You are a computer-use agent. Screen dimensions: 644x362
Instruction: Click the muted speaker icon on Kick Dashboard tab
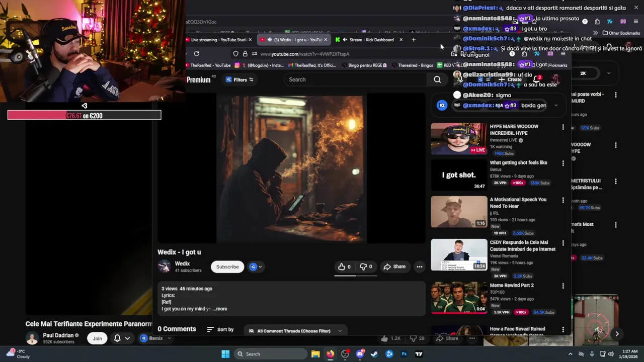pyautogui.click(x=345, y=40)
